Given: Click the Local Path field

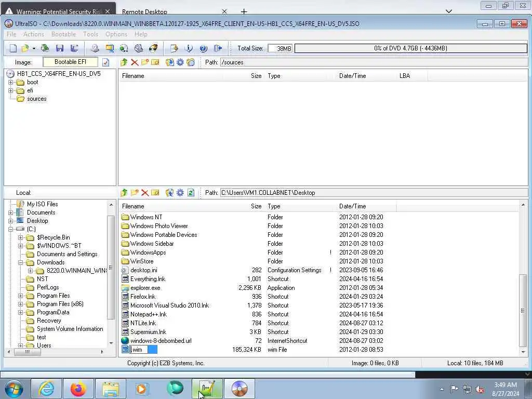Looking at the screenshot, I should click(374, 193).
